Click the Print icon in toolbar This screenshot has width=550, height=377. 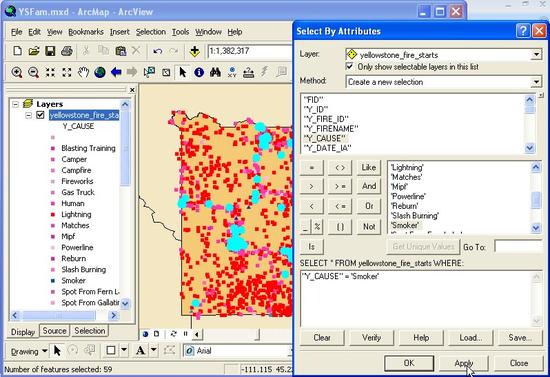click(67, 51)
